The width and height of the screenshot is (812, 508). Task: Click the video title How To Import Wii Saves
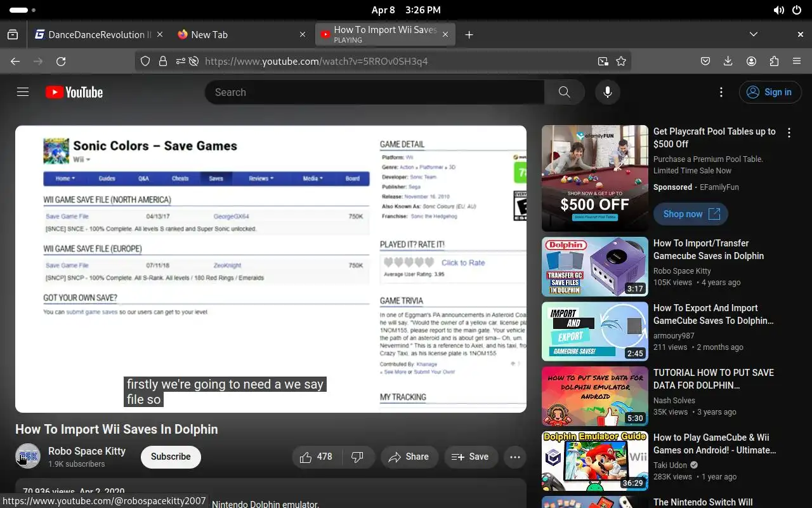coord(117,429)
